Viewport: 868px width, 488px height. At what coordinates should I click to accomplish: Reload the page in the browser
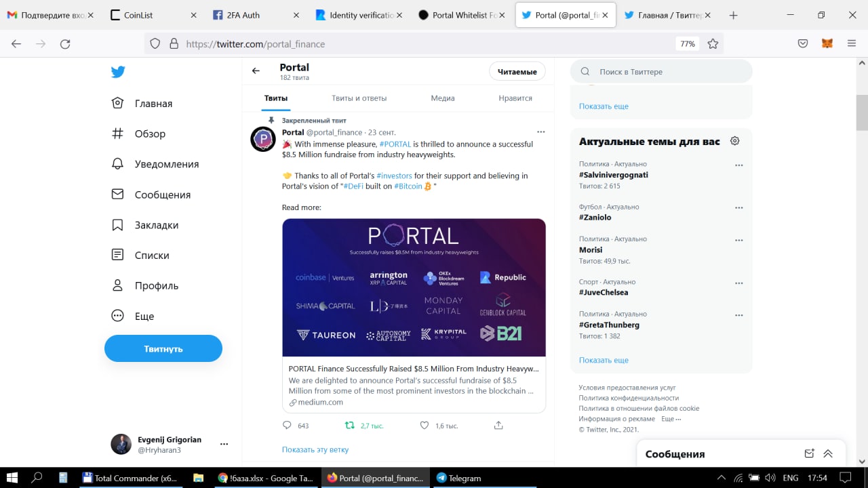[65, 43]
